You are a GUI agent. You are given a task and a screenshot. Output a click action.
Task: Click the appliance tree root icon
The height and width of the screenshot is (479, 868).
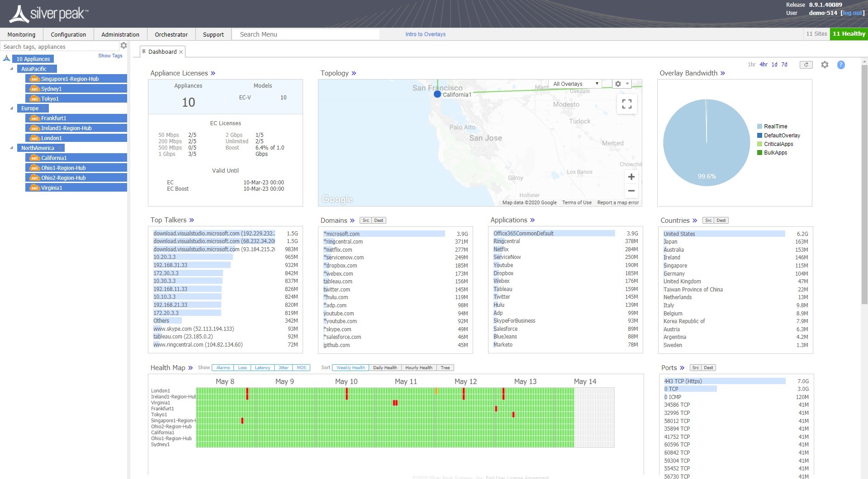click(x=6, y=58)
